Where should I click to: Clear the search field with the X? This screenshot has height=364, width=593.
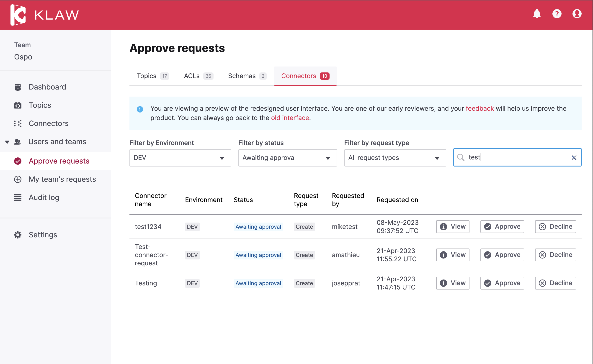[574, 157]
